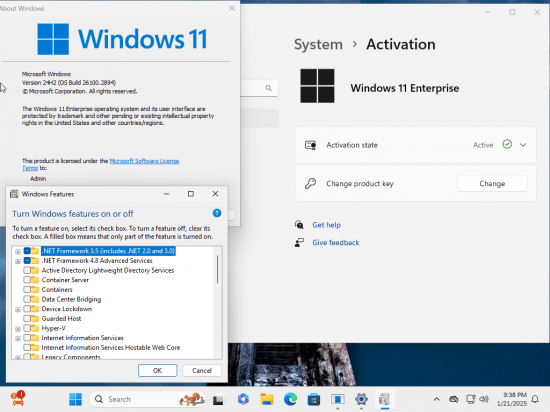The width and height of the screenshot is (550, 412).
Task: Enable Active Directory Lightweight Directory Services
Action: click(x=27, y=270)
